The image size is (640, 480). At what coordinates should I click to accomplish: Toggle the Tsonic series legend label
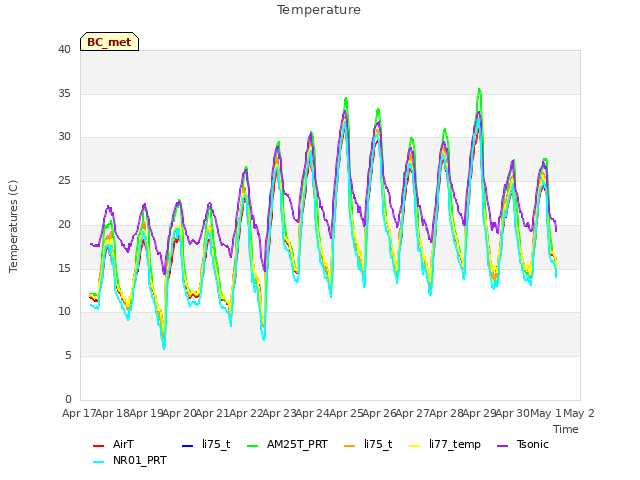coord(533,444)
